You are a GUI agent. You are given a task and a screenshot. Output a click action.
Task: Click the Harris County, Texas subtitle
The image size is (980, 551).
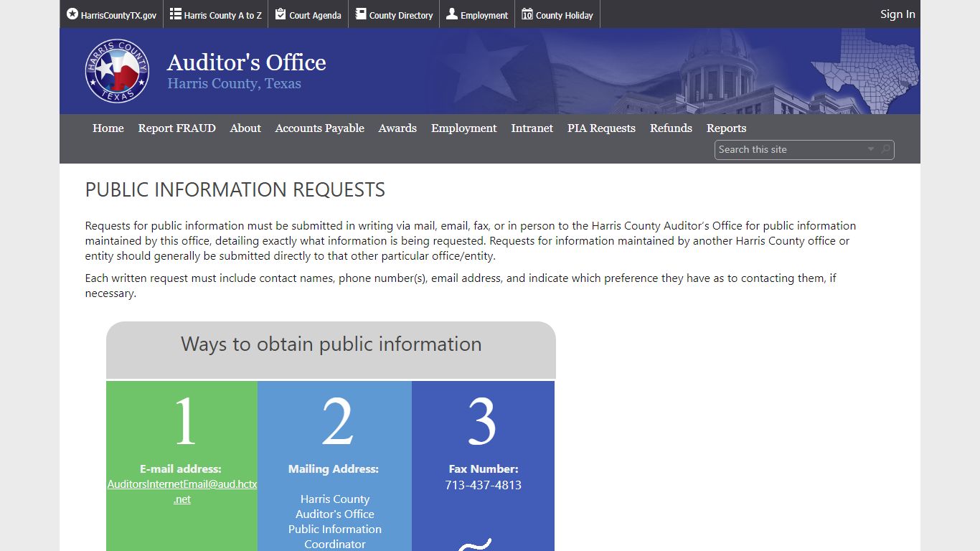point(235,83)
